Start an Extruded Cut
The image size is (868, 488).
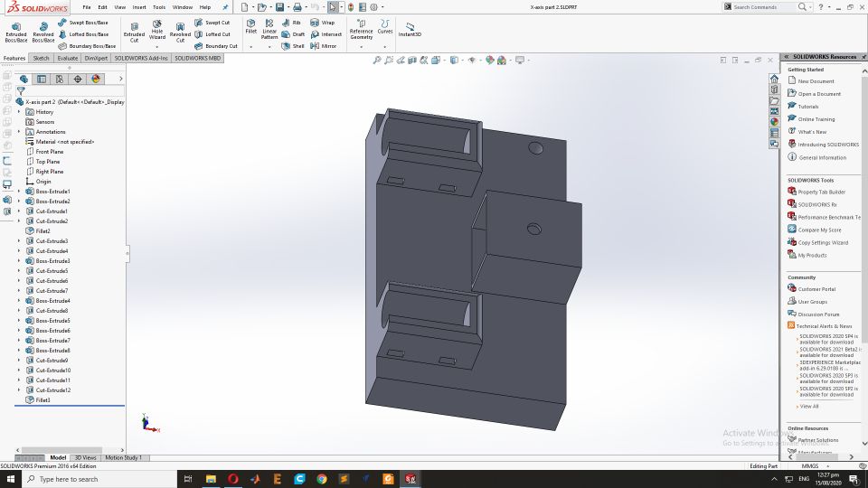[134, 33]
